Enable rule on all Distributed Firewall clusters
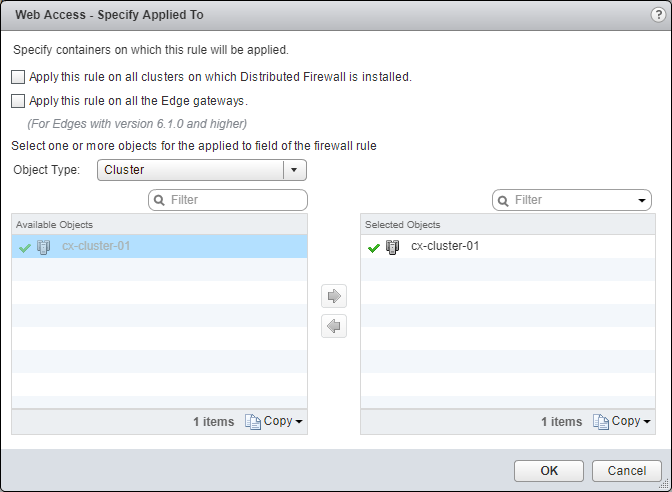The height and width of the screenshot is (492, 672). pos(18,77)
